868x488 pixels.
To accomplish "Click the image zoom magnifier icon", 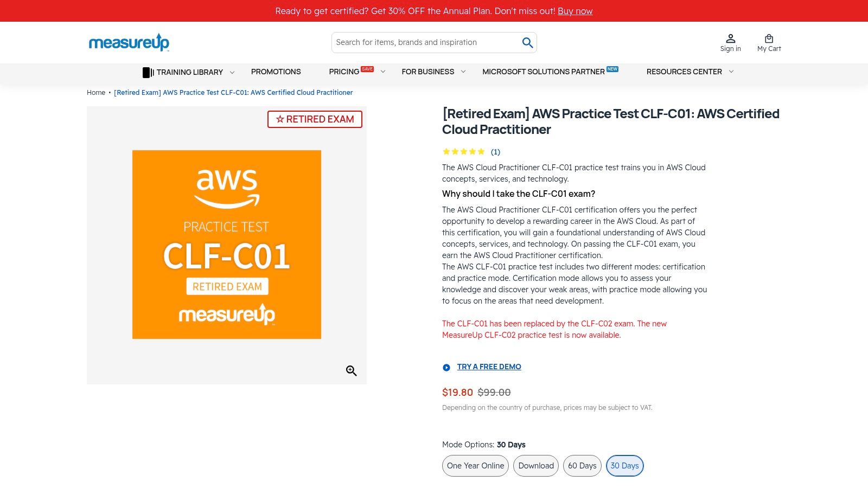I will tap(352, 371).
